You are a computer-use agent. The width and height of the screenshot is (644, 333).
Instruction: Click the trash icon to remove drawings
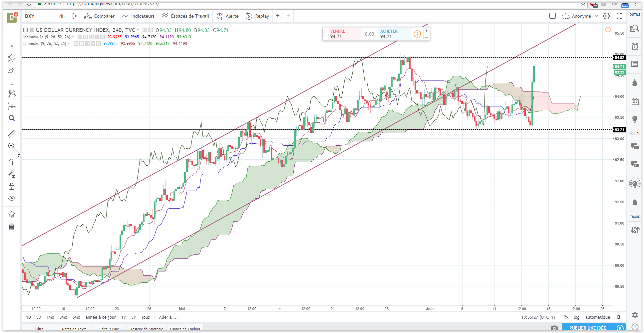pos(12,227)
